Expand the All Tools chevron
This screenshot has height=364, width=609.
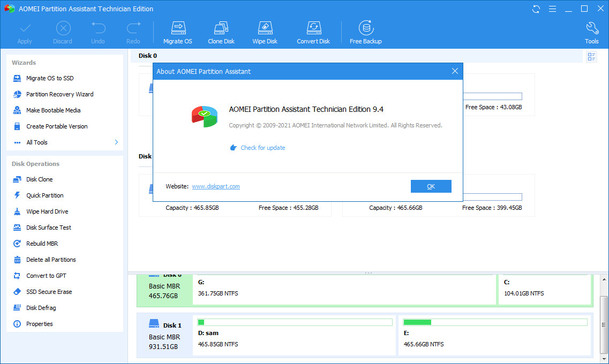point(116,142)
